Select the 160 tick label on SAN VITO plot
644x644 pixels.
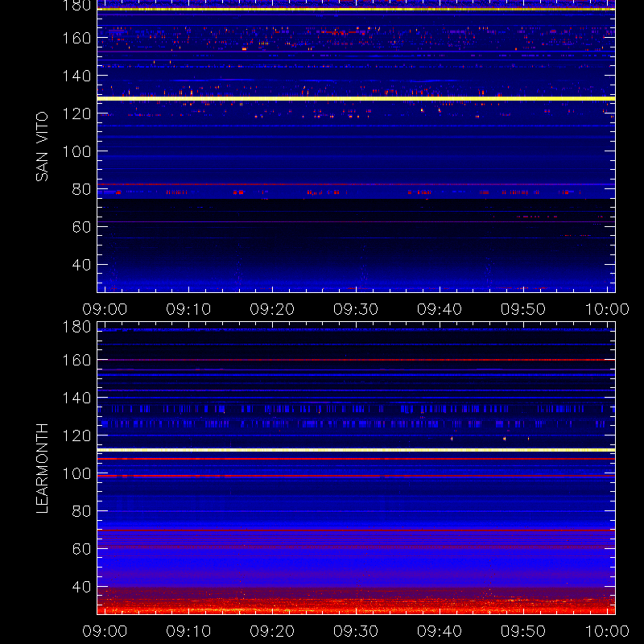click(76, 38)
